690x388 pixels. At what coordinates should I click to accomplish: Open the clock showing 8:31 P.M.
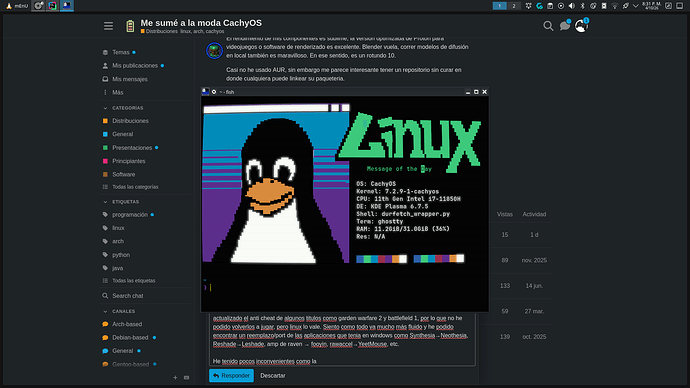[x=651, y=6]
